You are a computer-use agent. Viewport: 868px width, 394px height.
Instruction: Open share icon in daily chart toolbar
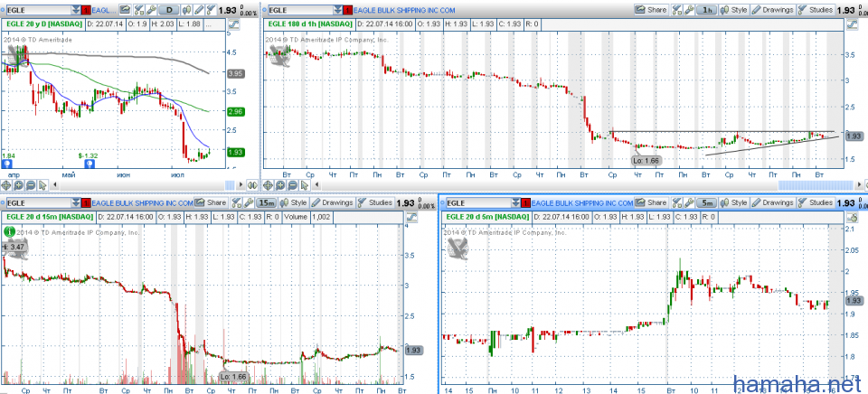(125, 10)
